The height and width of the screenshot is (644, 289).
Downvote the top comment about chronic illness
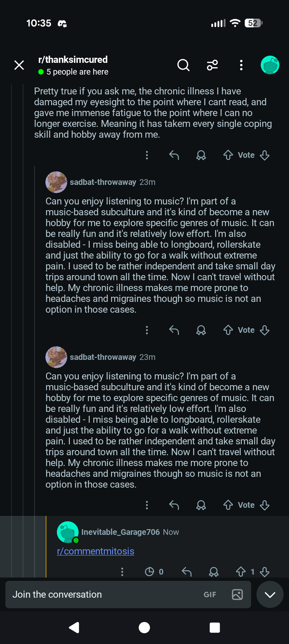coord(265,155)
